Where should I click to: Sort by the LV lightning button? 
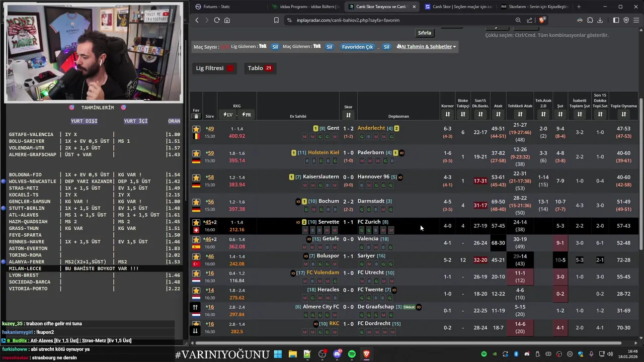[228, 115]
